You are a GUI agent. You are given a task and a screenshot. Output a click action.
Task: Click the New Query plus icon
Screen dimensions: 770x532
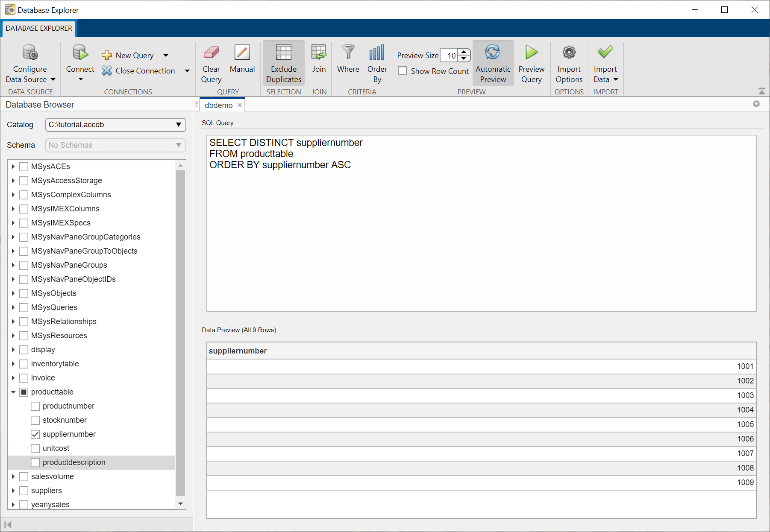106,56
